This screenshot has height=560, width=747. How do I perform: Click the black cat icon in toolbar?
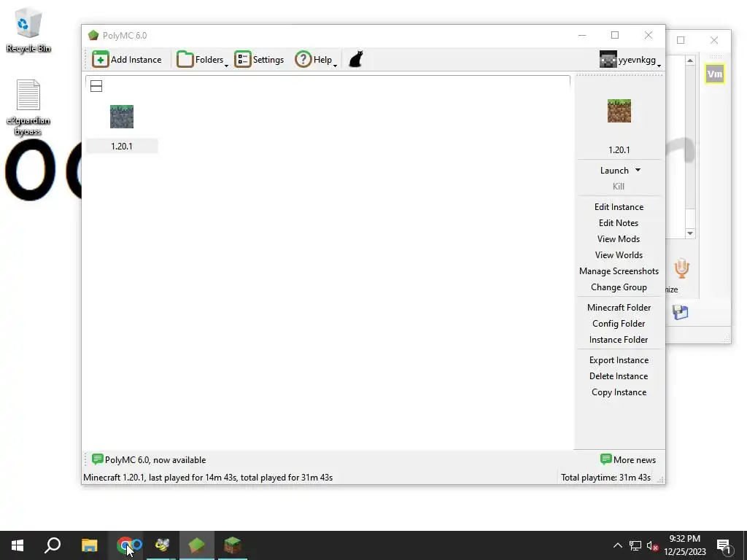tap(356, 60)
